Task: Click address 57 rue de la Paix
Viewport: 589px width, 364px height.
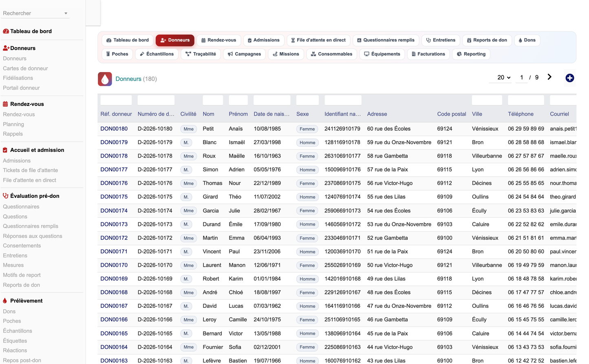Action: click(388, 169)
